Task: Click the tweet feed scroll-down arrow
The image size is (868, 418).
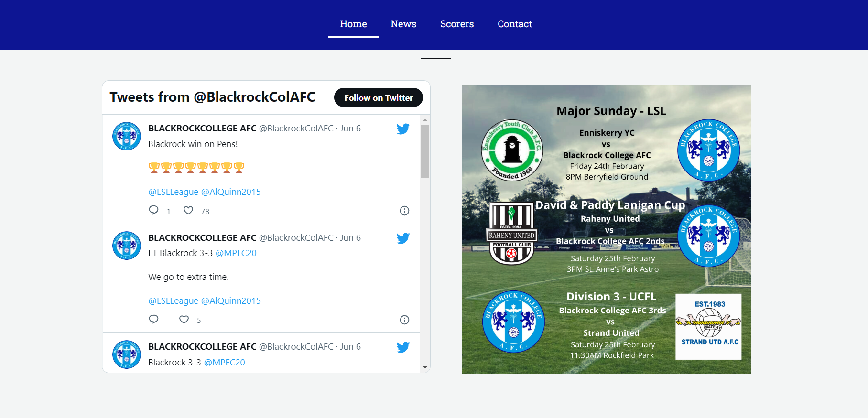Action: click(x=425, y=367)
